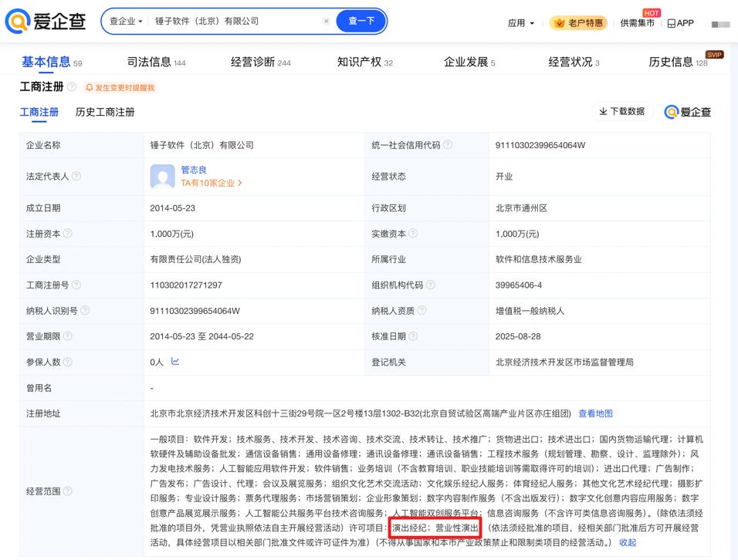Open the 管志良 legal representative link
Viewport: 738px width, 560px height.
[194, 170]
